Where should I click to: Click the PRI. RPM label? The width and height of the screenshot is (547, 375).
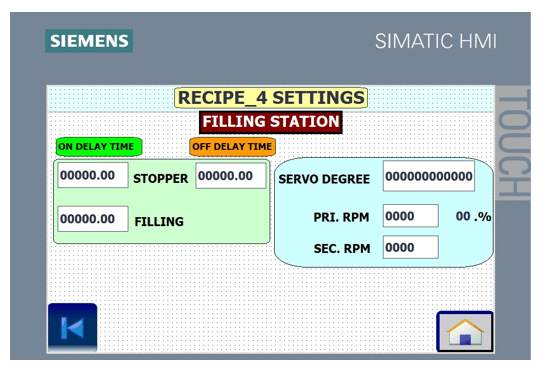click(341, 217)
